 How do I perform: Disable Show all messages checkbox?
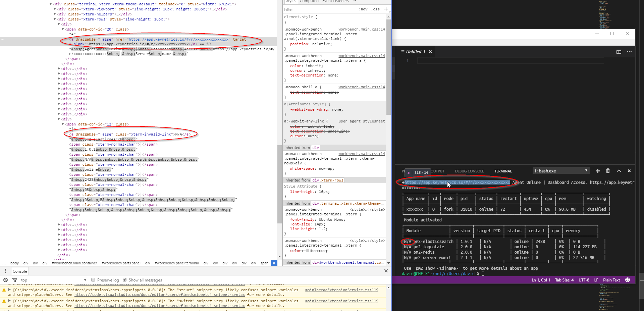pos(124,280)
